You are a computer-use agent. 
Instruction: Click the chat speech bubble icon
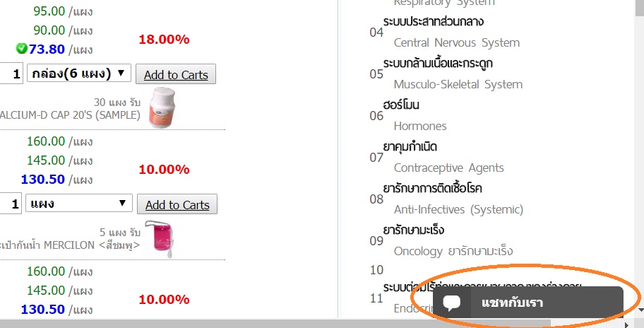coord(452,303)
